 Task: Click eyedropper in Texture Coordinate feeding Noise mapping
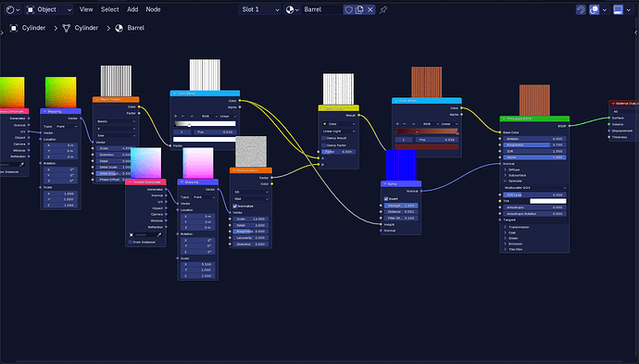[159, 234]
